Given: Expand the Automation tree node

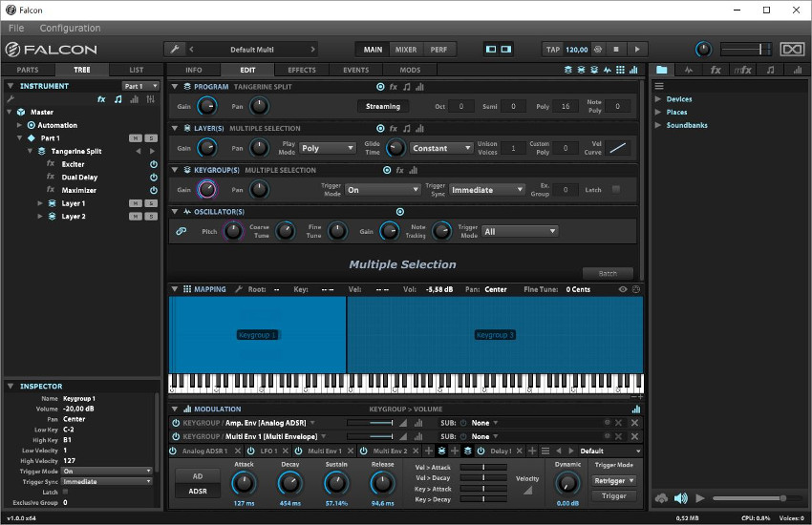Looking at the screenshot, I should point(19,125).
